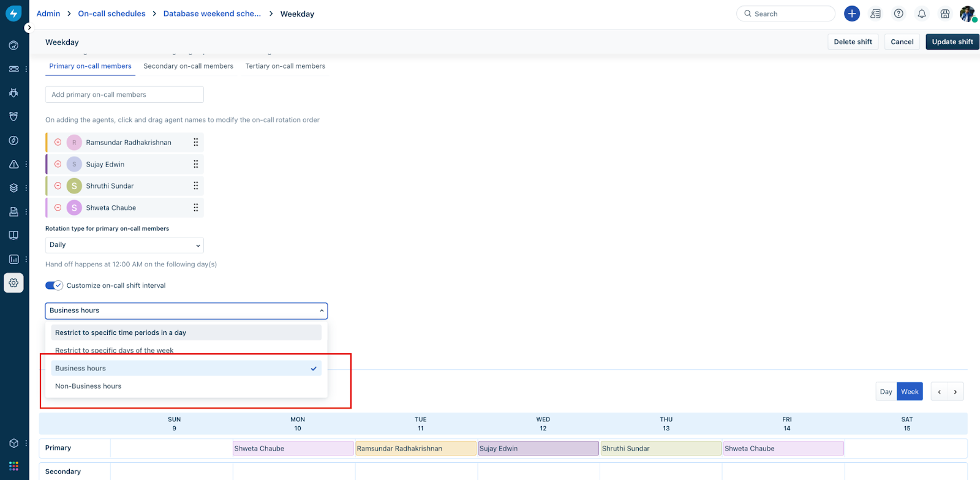The height and width of the screenshot is (480, 980).
Task: Remove Ramsundar Radhakrishnan from primary members
Action: click(x=58, y=142)
